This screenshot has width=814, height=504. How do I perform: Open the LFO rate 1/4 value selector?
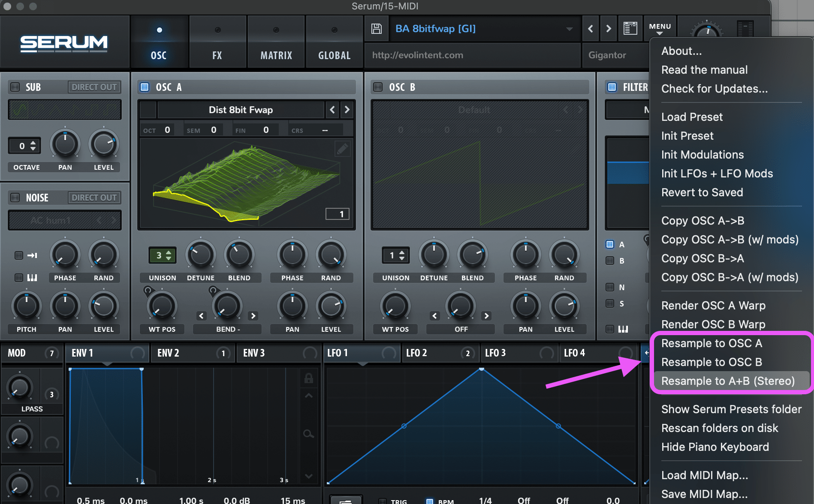tap(485, 500)
